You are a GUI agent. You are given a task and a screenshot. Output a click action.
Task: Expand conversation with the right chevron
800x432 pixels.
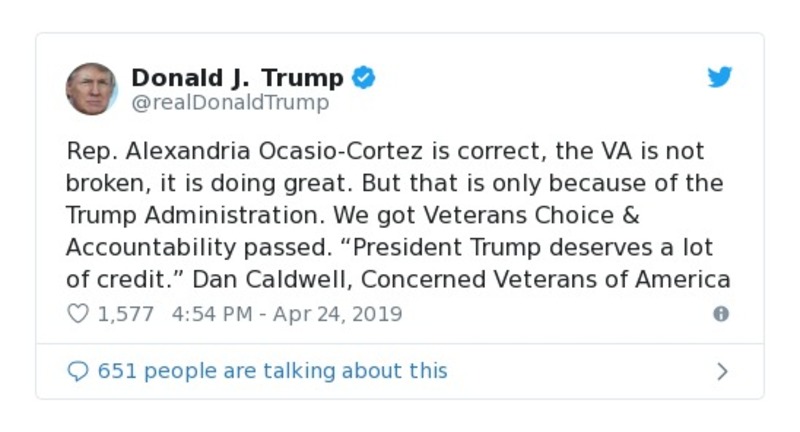click(x=722, y=372)
